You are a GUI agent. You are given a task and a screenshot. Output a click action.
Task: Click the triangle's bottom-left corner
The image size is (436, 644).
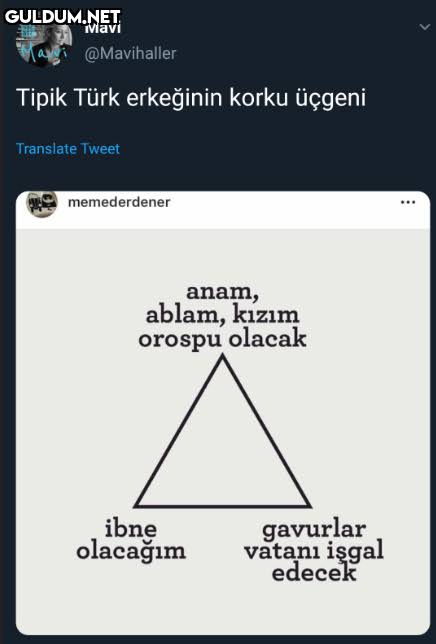(x=137, y=505)
